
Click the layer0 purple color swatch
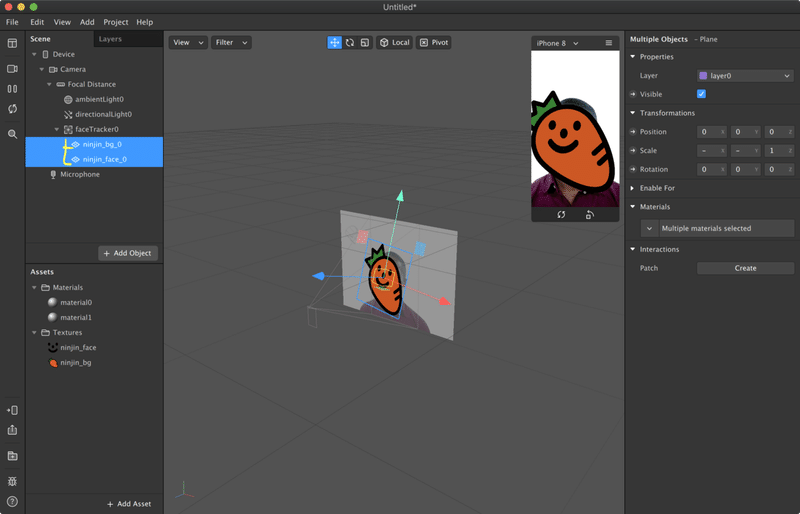pyautogui.click(x=703, y=76)
